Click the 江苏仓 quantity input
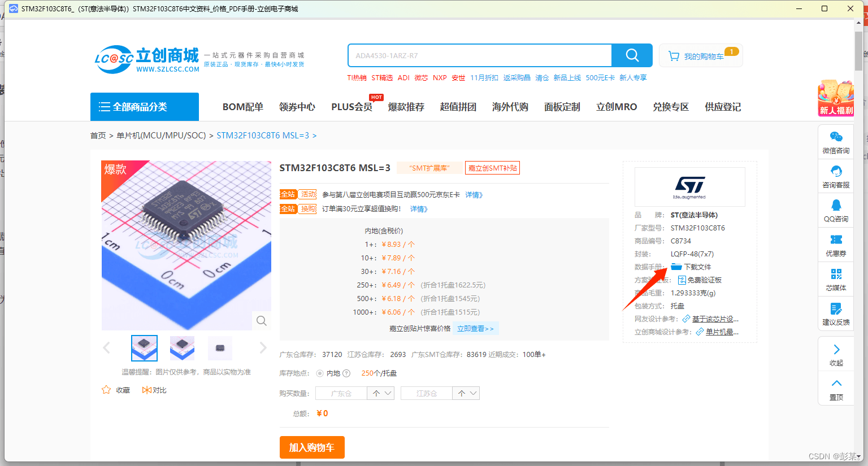868x466 pixels. (x=427, y=393)
